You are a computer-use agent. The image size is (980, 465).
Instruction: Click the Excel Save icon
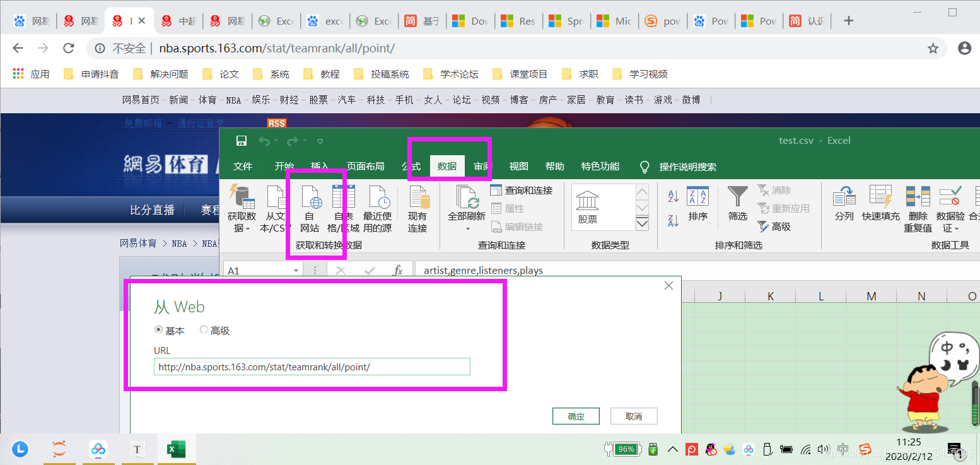[241, 141]
